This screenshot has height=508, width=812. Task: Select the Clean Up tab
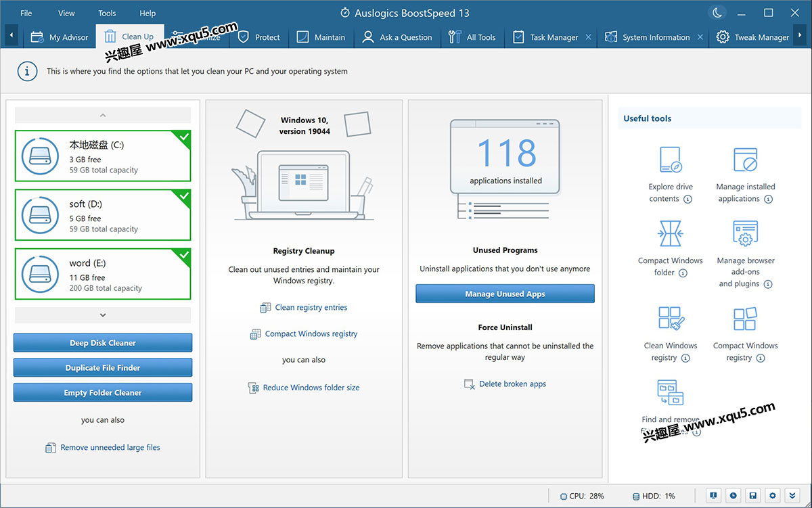130,37
